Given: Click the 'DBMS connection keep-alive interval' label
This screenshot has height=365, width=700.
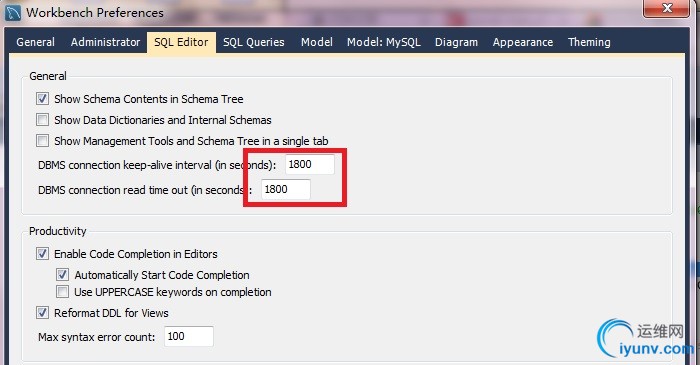Looking at the screenshot, I should (x=157, y=165).
